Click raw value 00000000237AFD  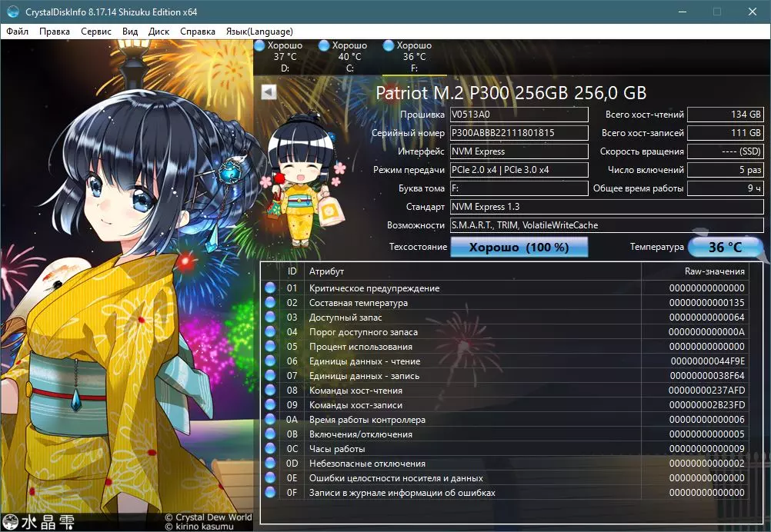(707, 390)
